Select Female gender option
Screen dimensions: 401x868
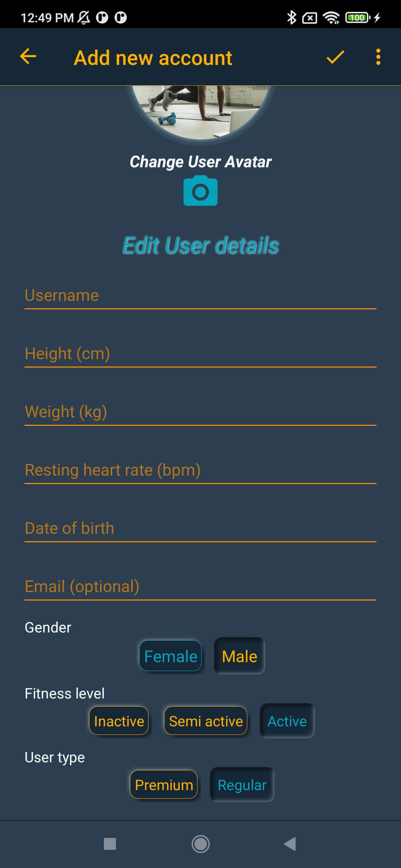pyautogui.click(x=170, y=656)
